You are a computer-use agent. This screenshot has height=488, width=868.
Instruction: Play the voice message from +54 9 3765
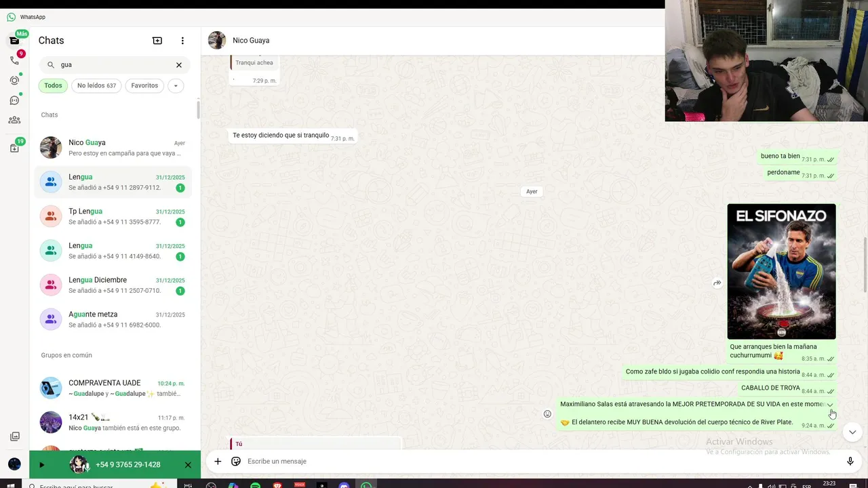tap(41, 465)
